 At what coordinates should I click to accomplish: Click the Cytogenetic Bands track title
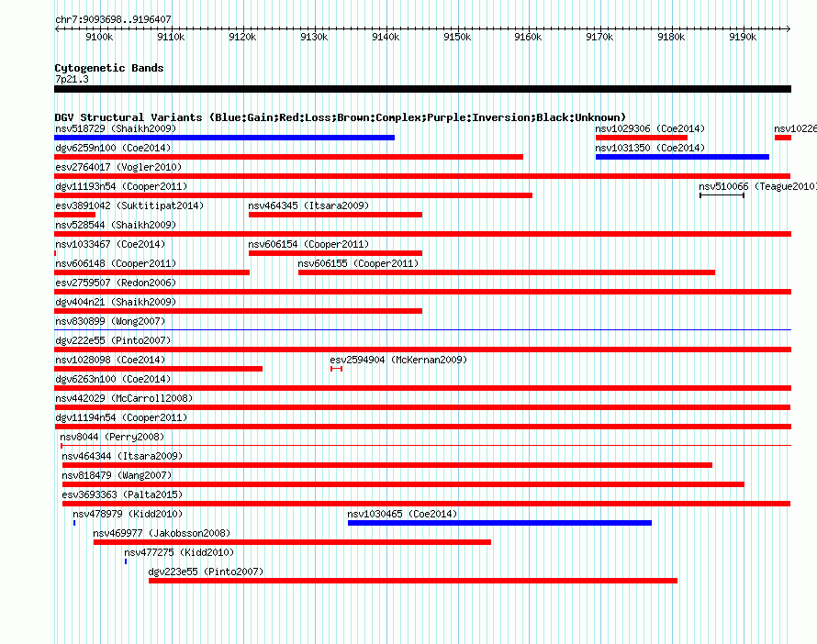point(109,68)
